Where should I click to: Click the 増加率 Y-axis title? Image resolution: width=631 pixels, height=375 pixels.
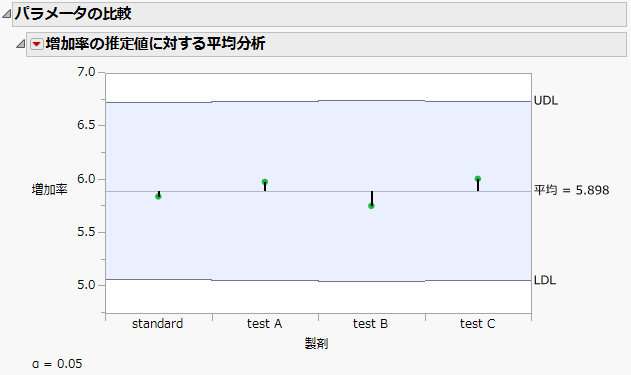click(49, 189)
